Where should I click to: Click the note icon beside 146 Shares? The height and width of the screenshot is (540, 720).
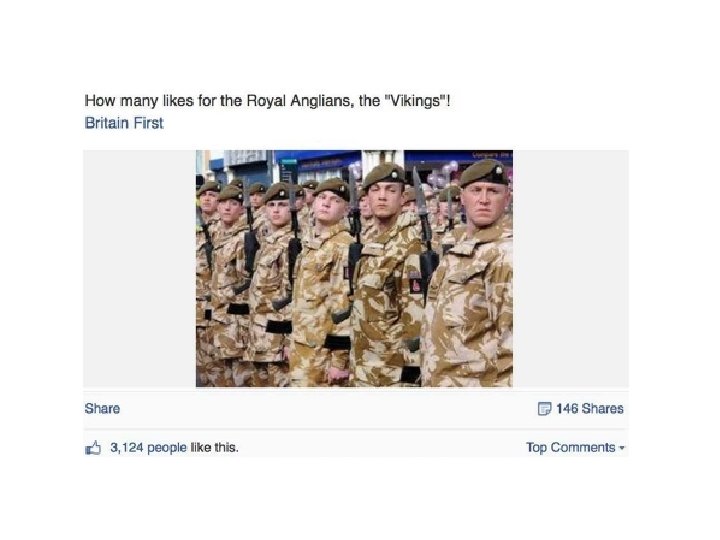tap(544, 409)
